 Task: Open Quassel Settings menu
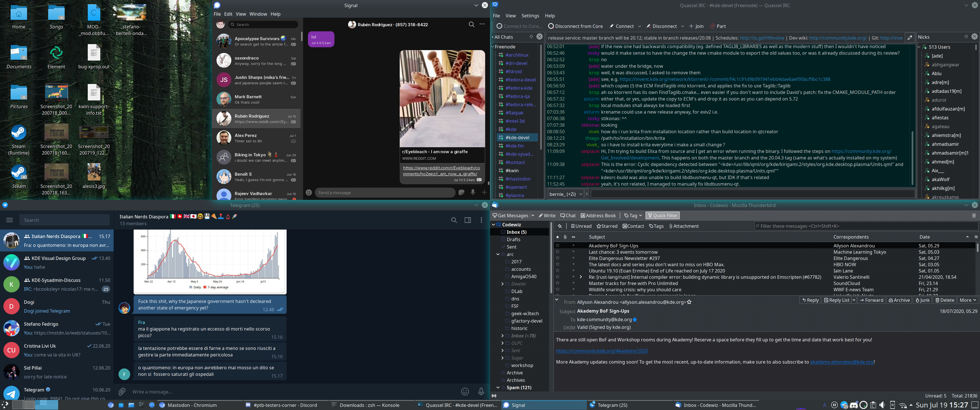530,16
